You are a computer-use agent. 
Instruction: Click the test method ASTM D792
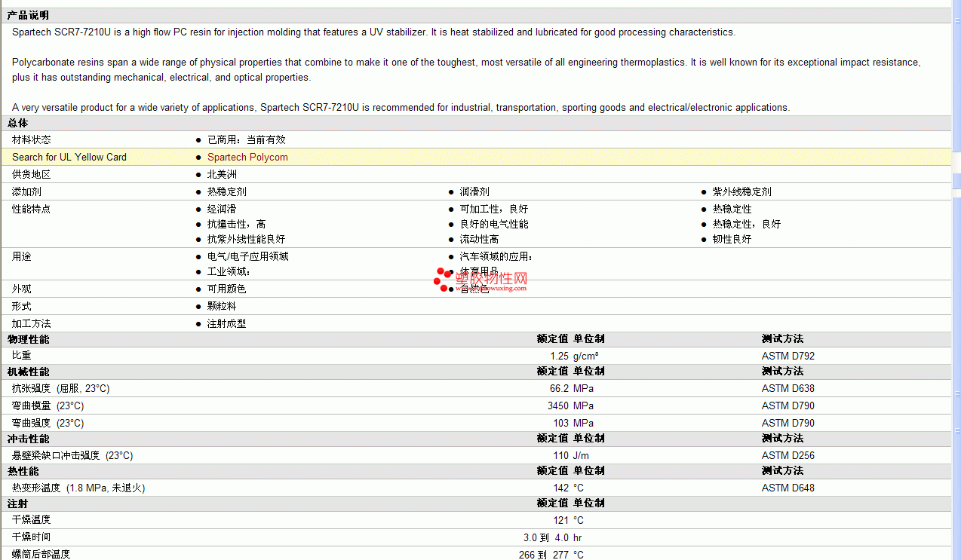(x=788, y=356)
